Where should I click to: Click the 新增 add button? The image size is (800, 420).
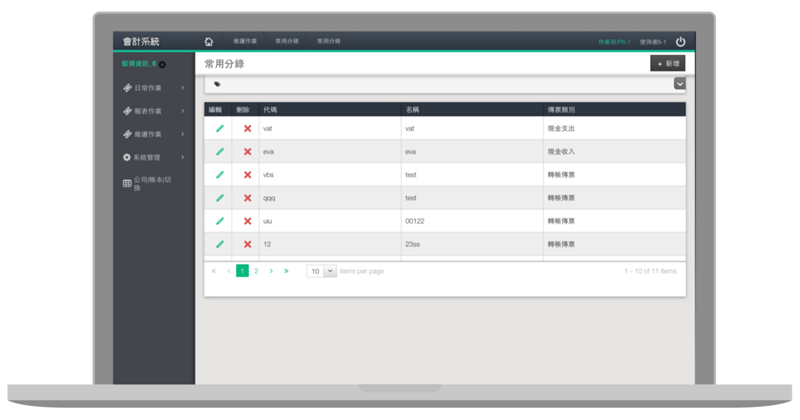tap(668, 64)
